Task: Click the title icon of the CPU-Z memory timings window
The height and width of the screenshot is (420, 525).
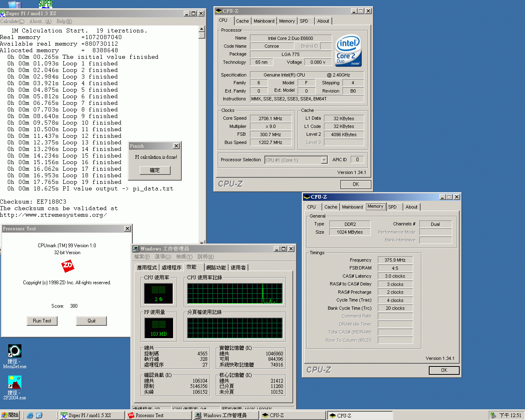Action: click(x=307, y=197)
